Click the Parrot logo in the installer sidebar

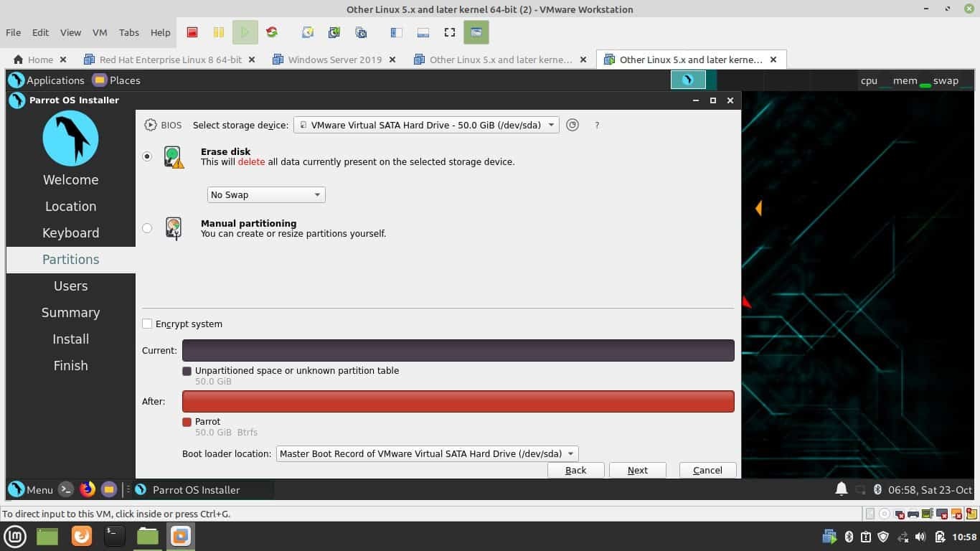coord(70,138)
